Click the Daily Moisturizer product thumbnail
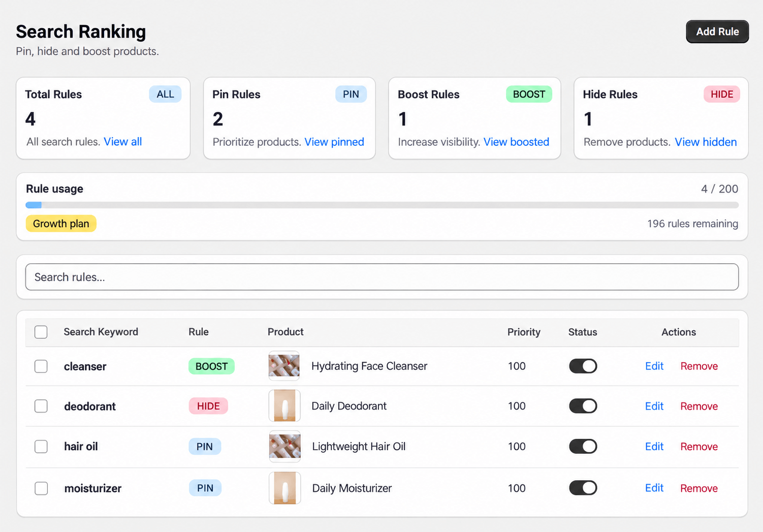The height and width of the screenshot is (532, 763). [284, 488]
